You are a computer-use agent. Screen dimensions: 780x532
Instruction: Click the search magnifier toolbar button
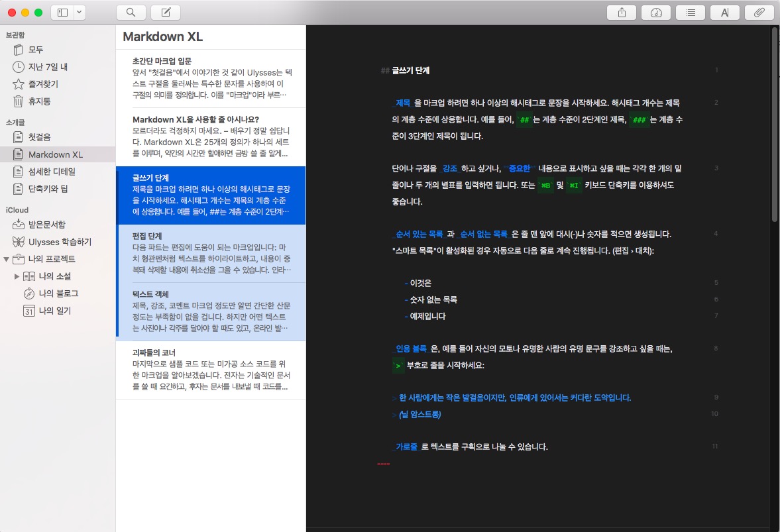tap(131, 13)
